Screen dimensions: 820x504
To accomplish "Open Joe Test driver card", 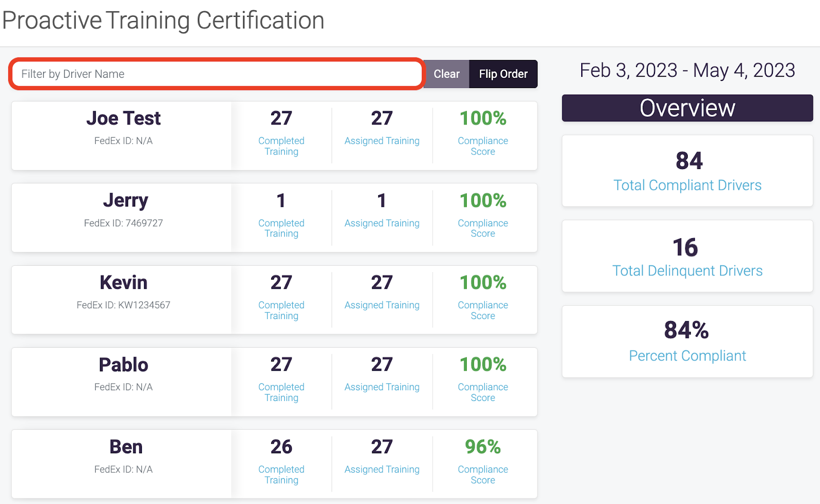I will (274, 136).
